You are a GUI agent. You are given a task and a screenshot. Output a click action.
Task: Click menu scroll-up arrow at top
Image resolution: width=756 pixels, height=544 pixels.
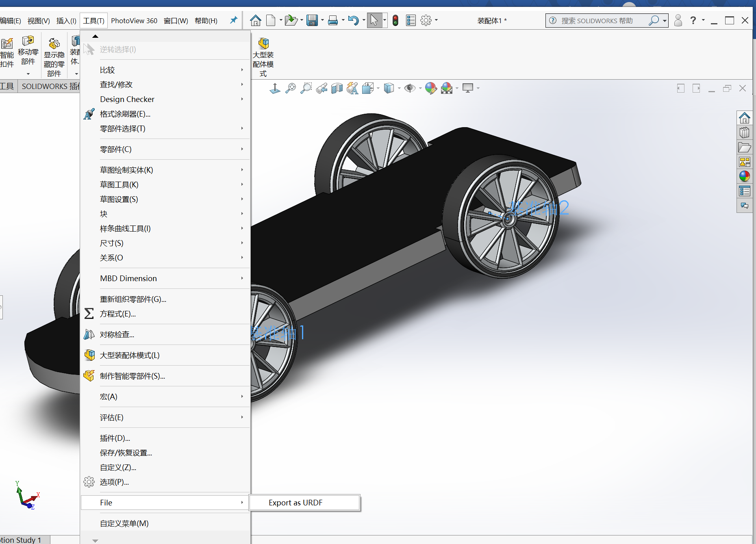click(95, 36)
